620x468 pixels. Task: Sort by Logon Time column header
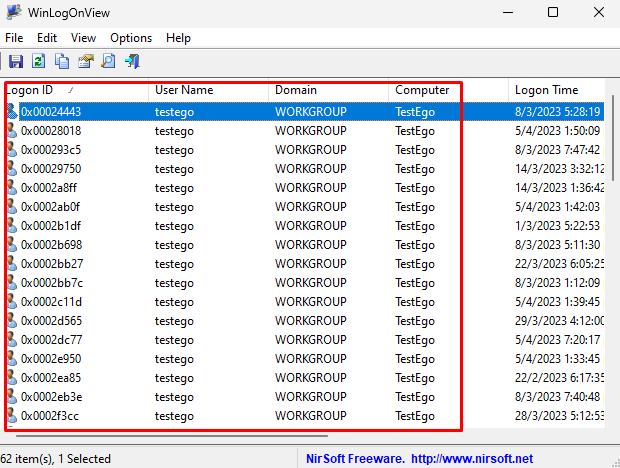(x=556, y=90)
